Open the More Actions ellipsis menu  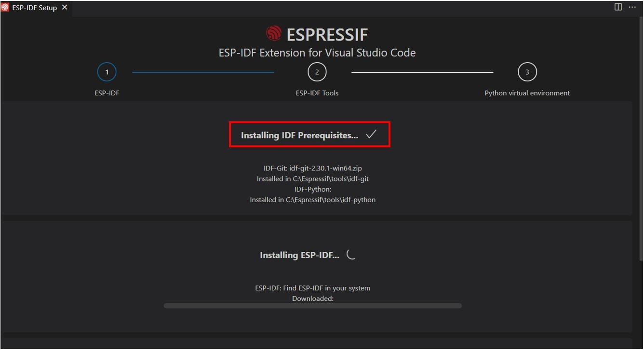(x=632, y=7)
